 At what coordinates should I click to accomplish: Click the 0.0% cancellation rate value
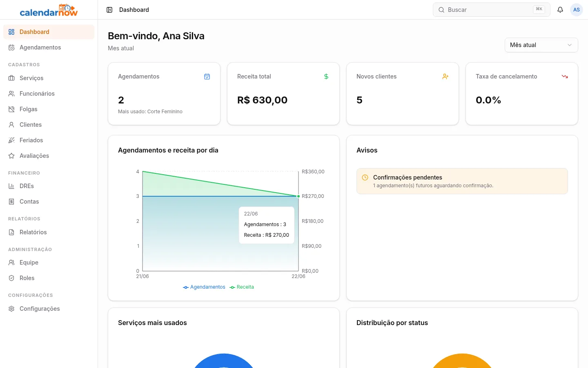488,100
